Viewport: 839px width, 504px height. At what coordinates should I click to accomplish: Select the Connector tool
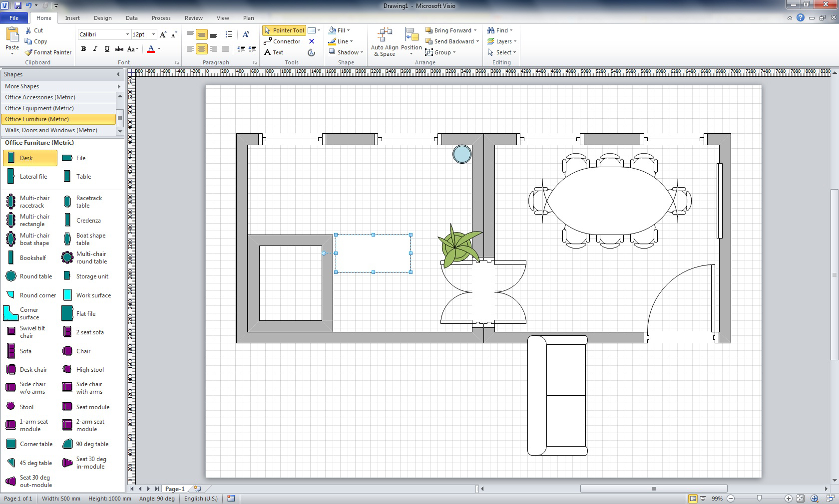coord(282,41)
